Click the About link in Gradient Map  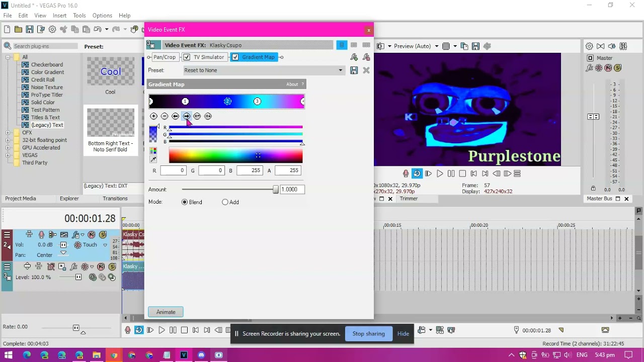click(292, 84)
